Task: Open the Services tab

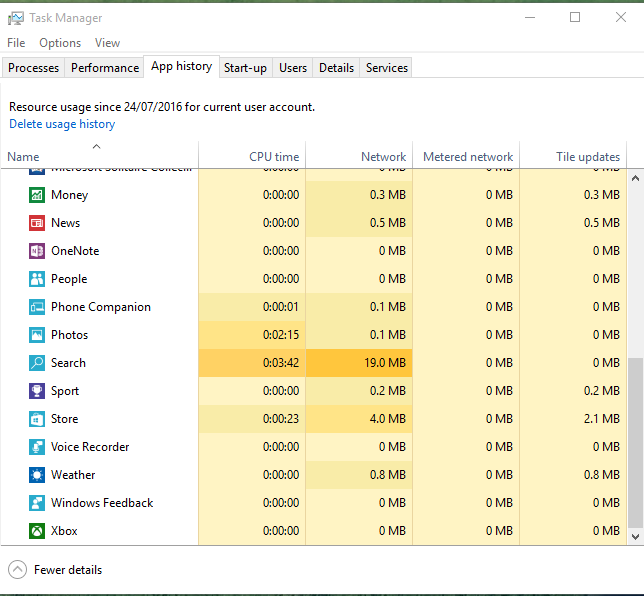Action: click(386, 68)
